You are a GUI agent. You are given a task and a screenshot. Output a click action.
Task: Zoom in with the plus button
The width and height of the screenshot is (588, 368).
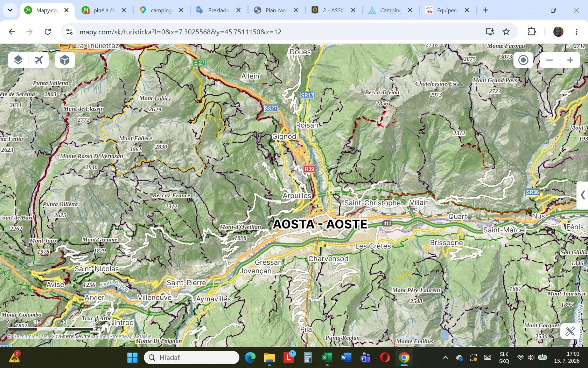coord(570,60)
